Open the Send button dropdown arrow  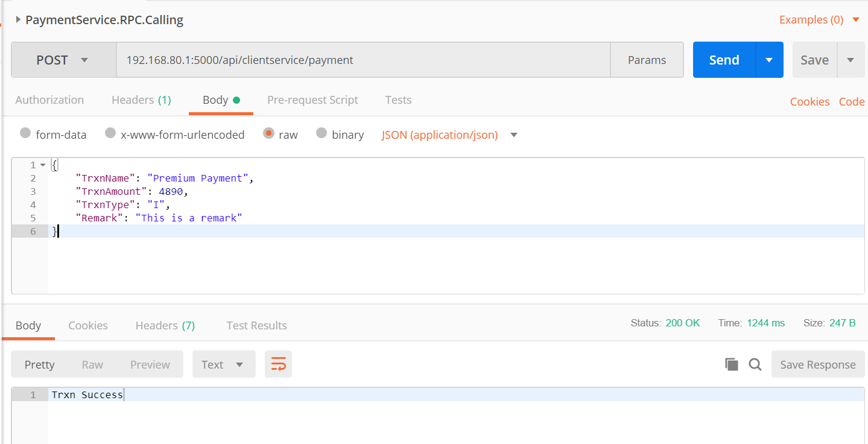click(x=769, y=60)
